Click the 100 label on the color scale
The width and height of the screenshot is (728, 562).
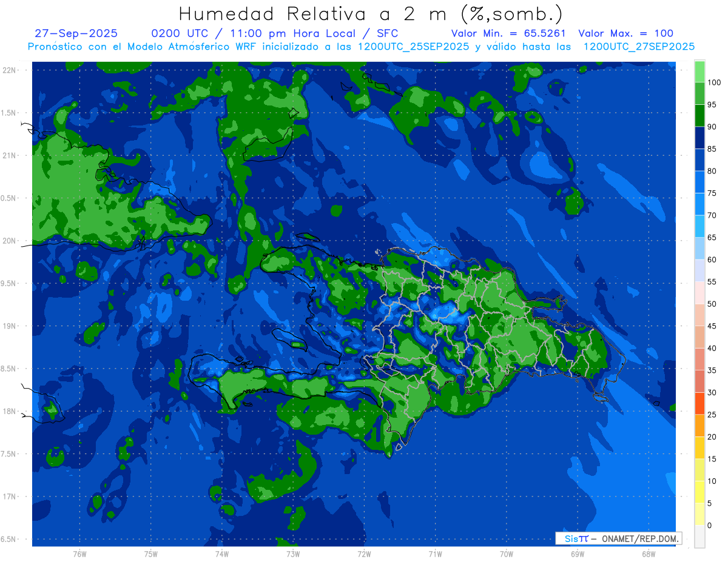(x=713, y=82)
